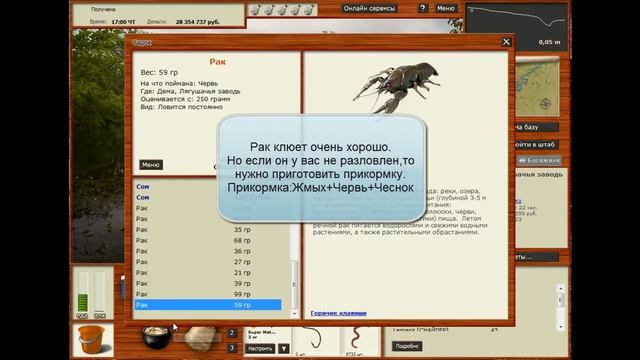640x360 pixels.
Task: Click the 'Вид: Ловится постоянно' line
Action: 182,107
